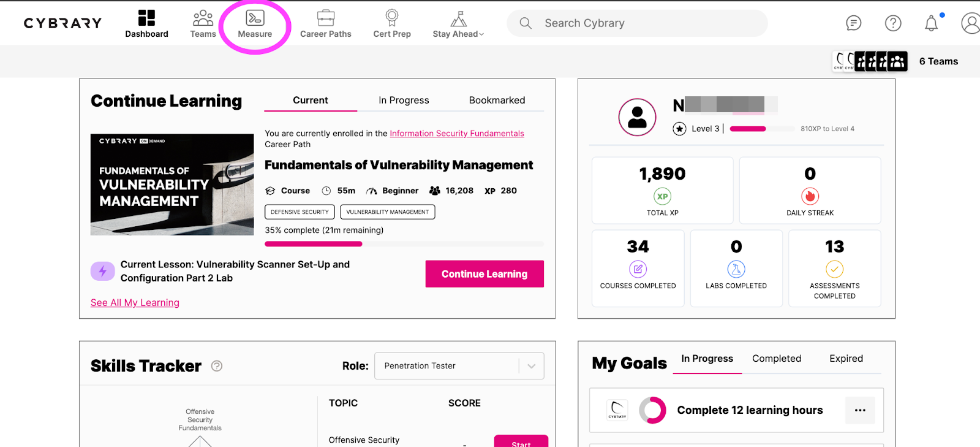Screen dimensions: 980x447
Task: Open the user account icon
Action: [x=971, y=23]
